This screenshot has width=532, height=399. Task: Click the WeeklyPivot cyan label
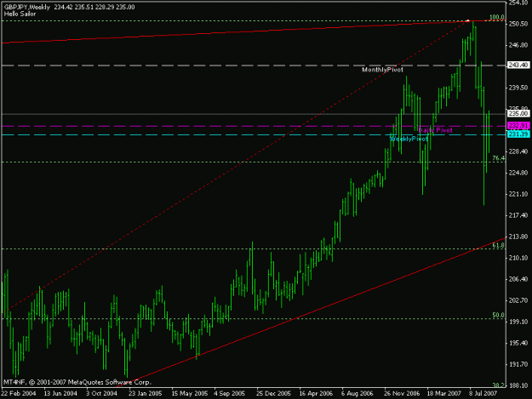click(x=409, y=139)
